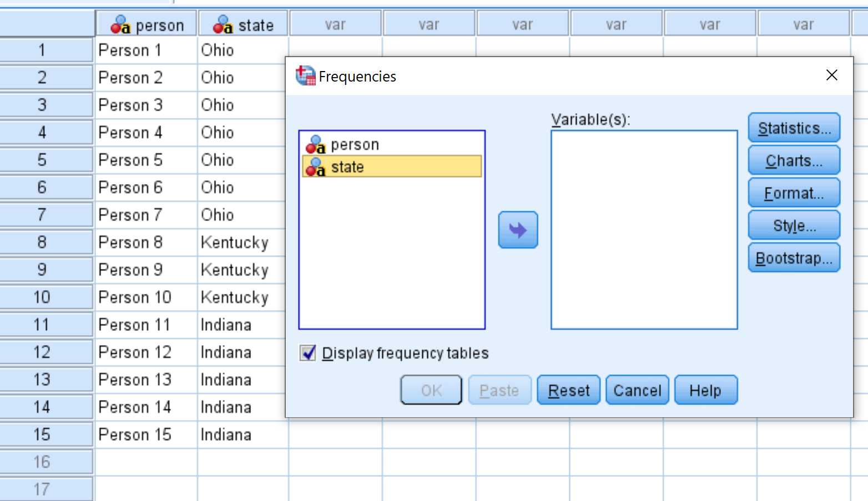Open the Format options
This screenshot has width=868, height=501.
[x=794, y=193]
